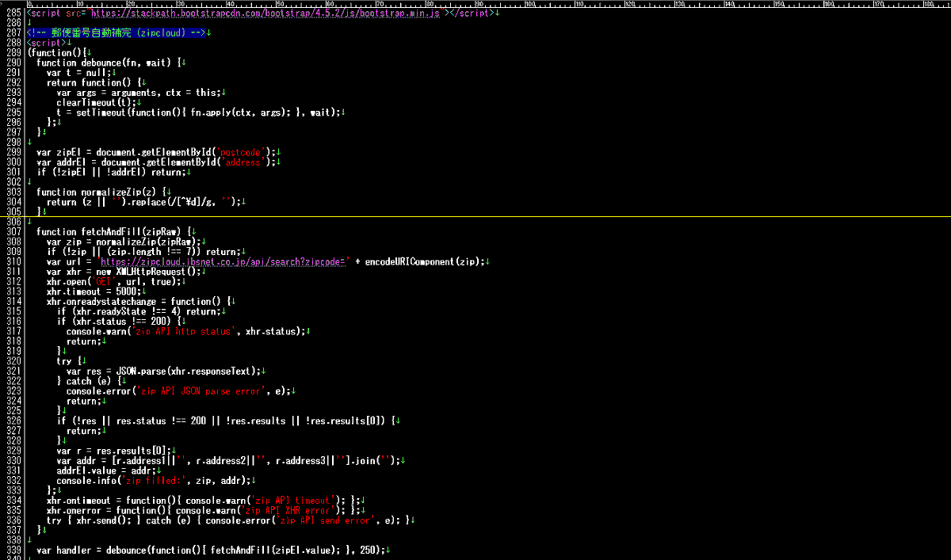Click the 'try { xhr.send(); }' line
The height and width of the screenshot is (560, 951).
228,520
